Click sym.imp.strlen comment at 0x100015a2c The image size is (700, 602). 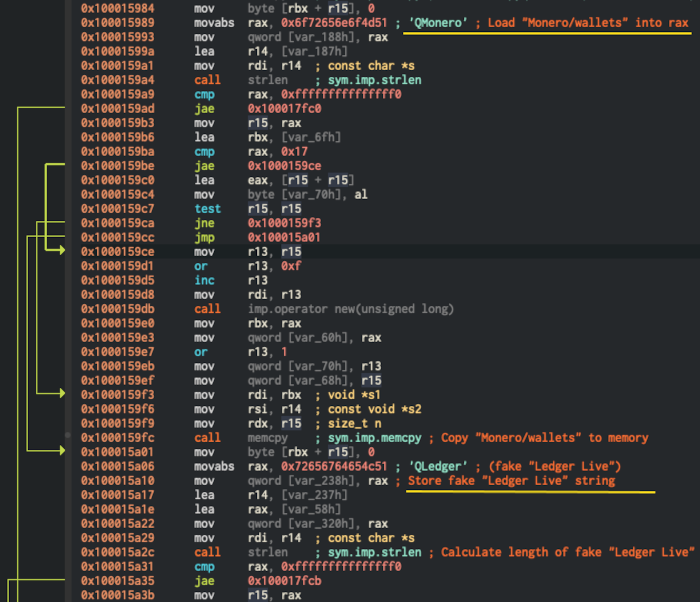[x=375, y=552]
